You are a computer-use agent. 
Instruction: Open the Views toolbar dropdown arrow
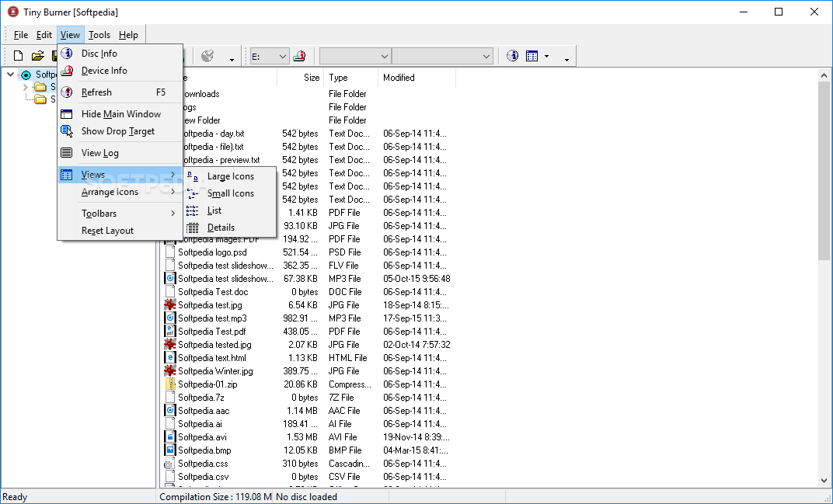point(547,56)
